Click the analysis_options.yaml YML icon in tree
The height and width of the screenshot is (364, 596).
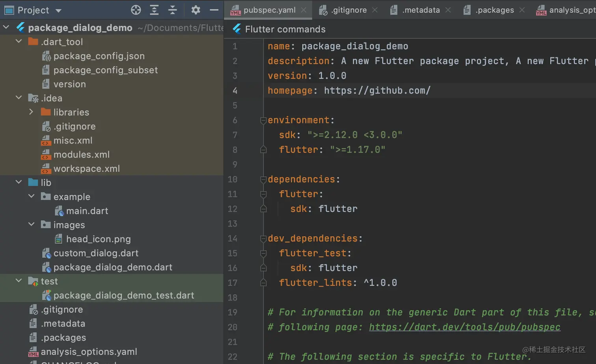point(34,352)
